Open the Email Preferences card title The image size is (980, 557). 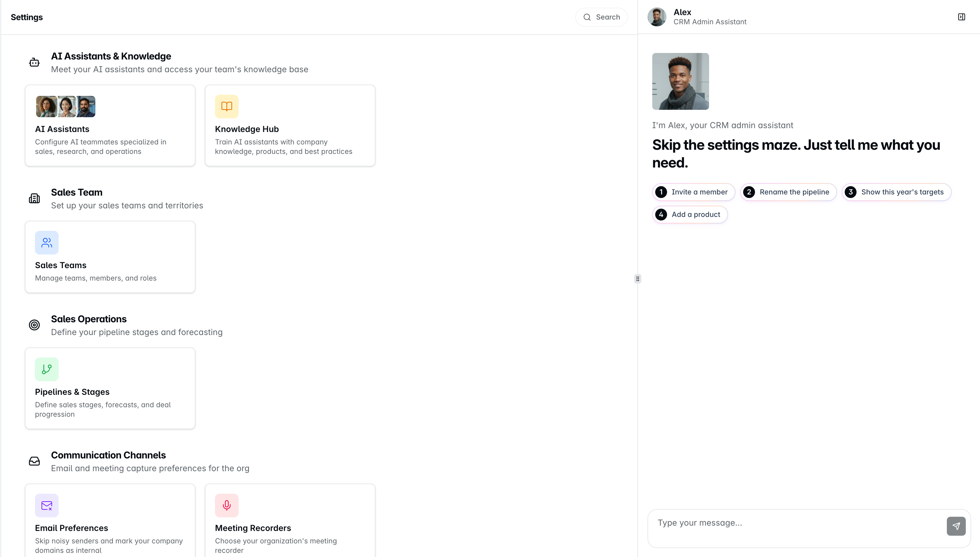click(72, 528)
